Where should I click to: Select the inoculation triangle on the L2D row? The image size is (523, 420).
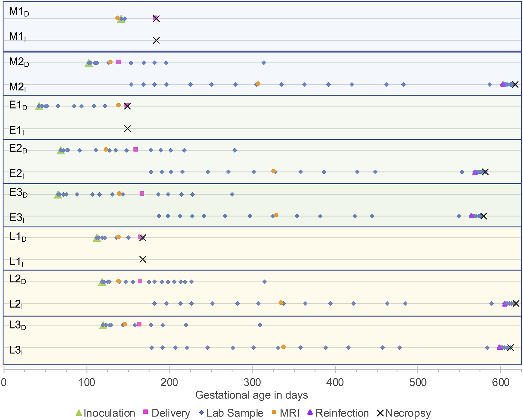click(102, 282)
